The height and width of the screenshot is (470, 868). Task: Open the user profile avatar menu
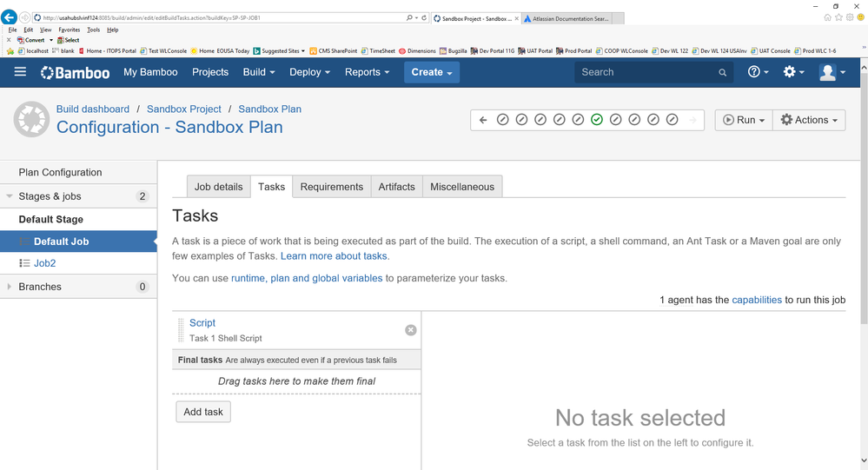[832, 72]
